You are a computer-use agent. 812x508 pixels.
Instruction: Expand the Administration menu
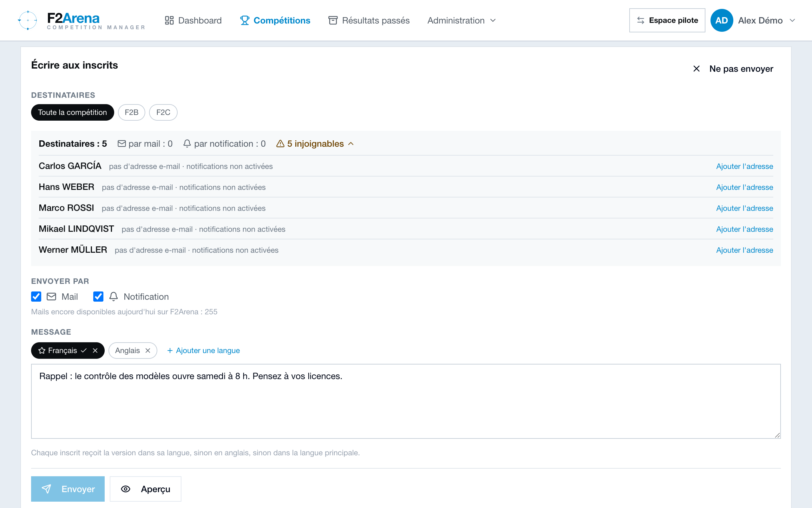(x=462, y=21)
